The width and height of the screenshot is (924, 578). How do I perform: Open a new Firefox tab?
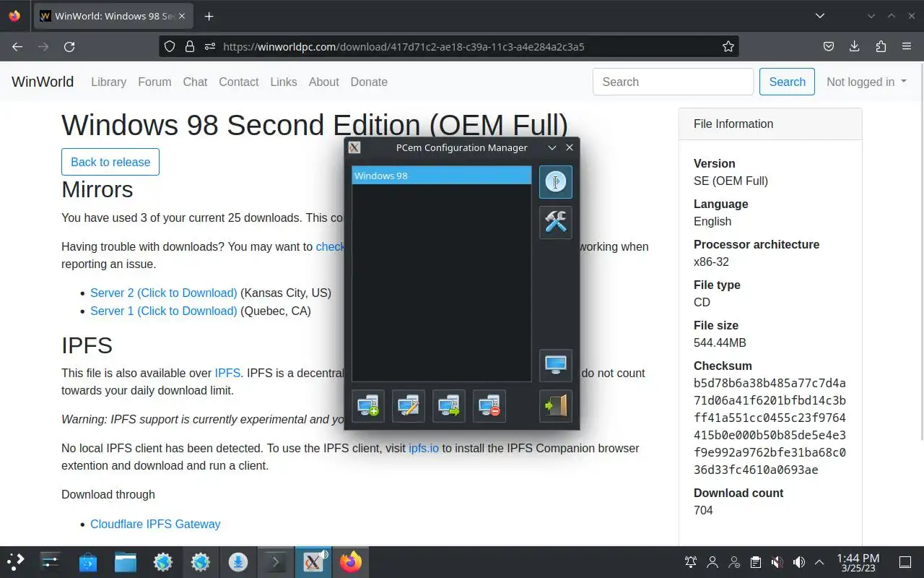click(x=209, y=16)
